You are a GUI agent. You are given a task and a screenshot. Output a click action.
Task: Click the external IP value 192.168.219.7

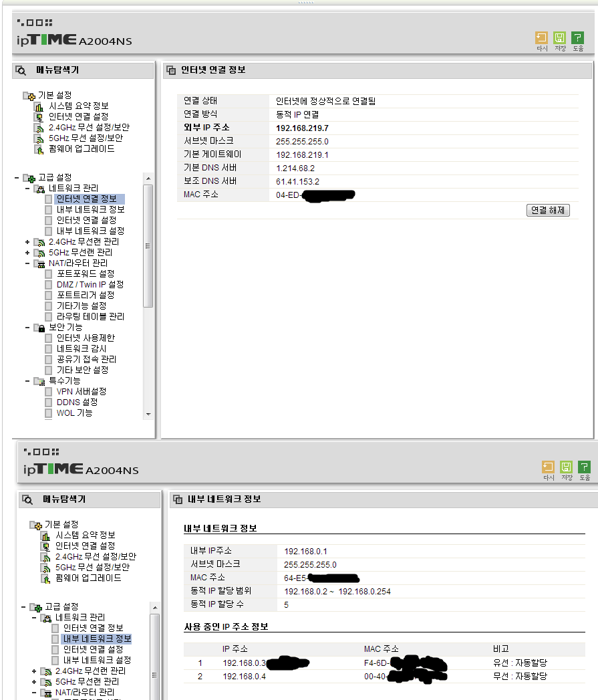pos(302,128)
